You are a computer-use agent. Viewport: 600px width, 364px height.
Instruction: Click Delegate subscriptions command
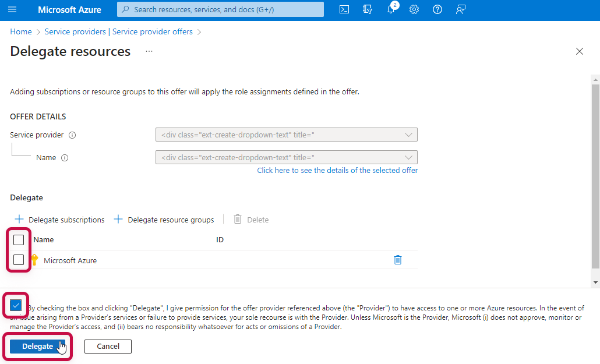coord(60,220)
